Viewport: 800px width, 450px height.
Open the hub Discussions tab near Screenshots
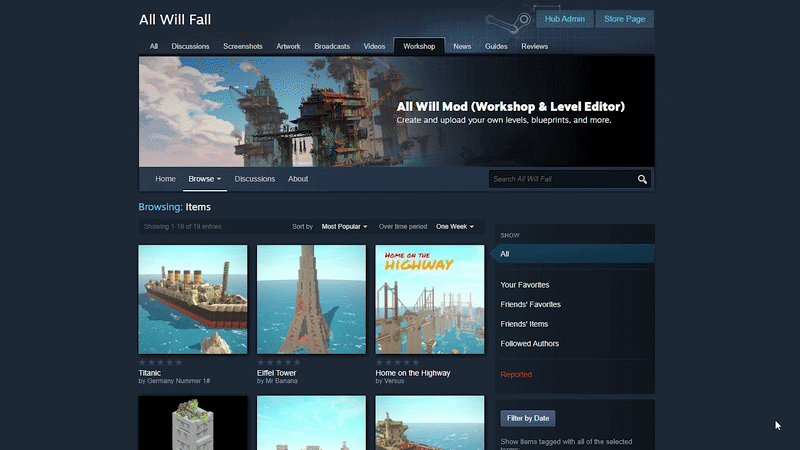tap(190, 46)
